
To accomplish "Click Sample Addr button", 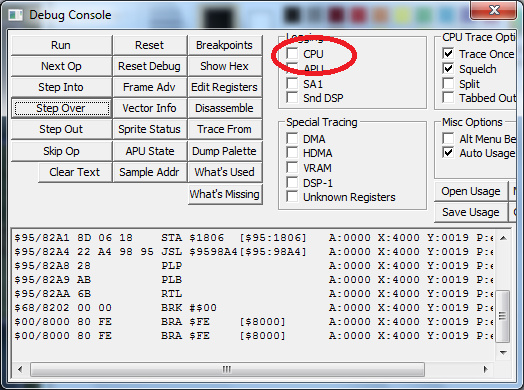I will pos(149,172).
